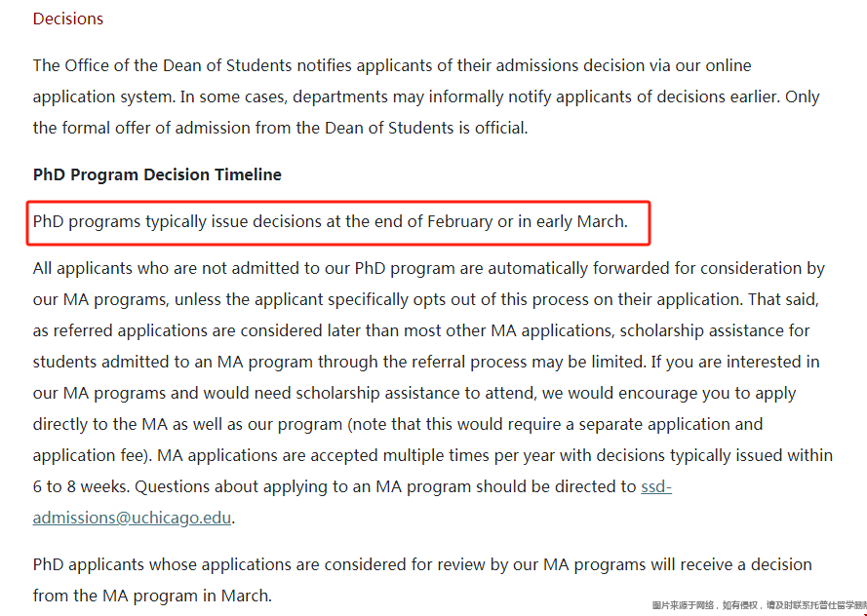Screen dimensions: 867x616
Task: Click "early March" in the highlighted sentence
Action: click(581, 221)
